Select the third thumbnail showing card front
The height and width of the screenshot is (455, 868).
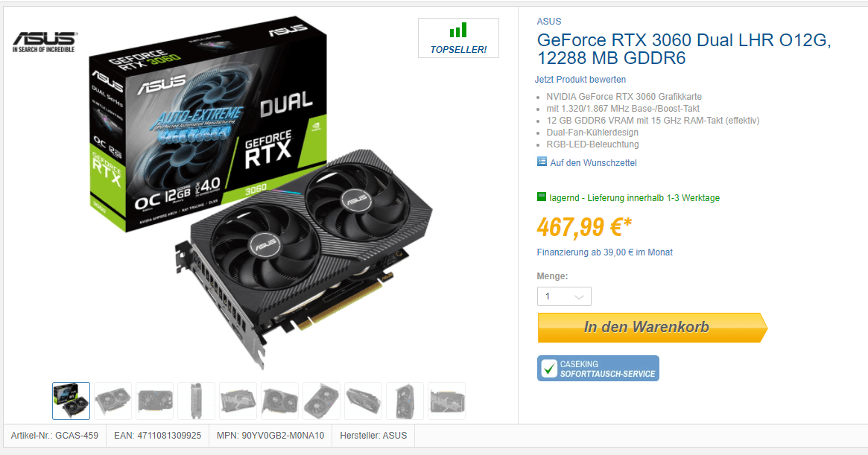tap(154, 401)
